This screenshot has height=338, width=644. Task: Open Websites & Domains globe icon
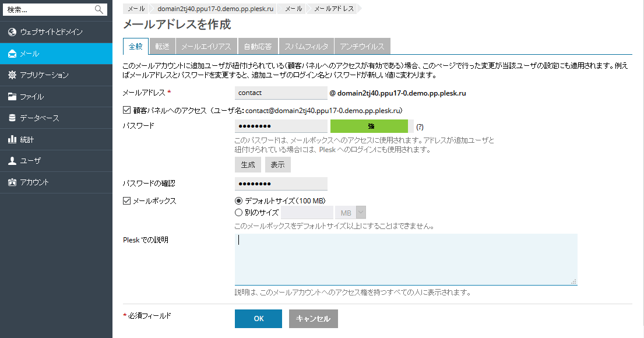tap(12, 32)
